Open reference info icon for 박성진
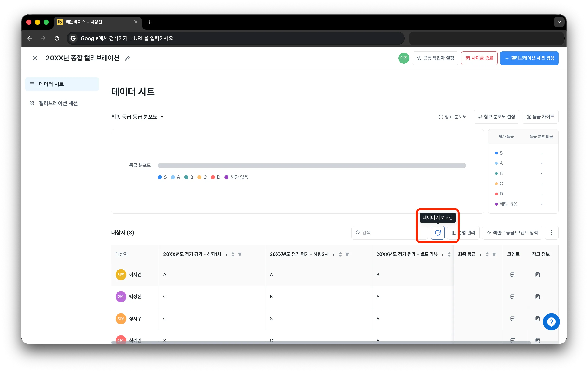The width and height of the screenshot is (588, 372). [537, 297]
